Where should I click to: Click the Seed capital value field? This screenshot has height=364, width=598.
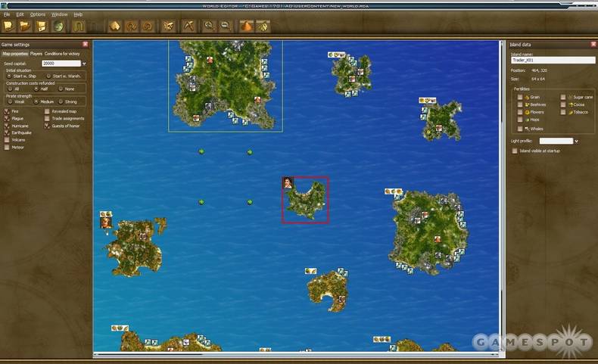pyautogui.click(x=61, y=64)
